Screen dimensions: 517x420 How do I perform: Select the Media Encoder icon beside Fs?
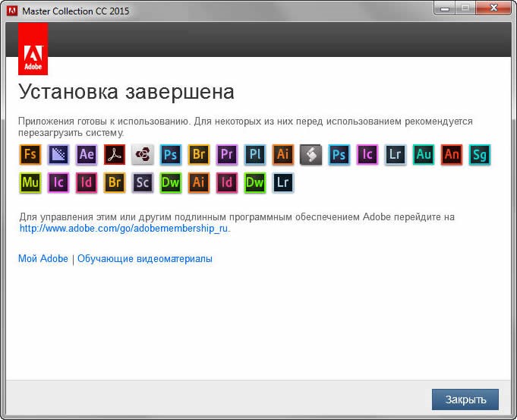(x=58, y=154)
